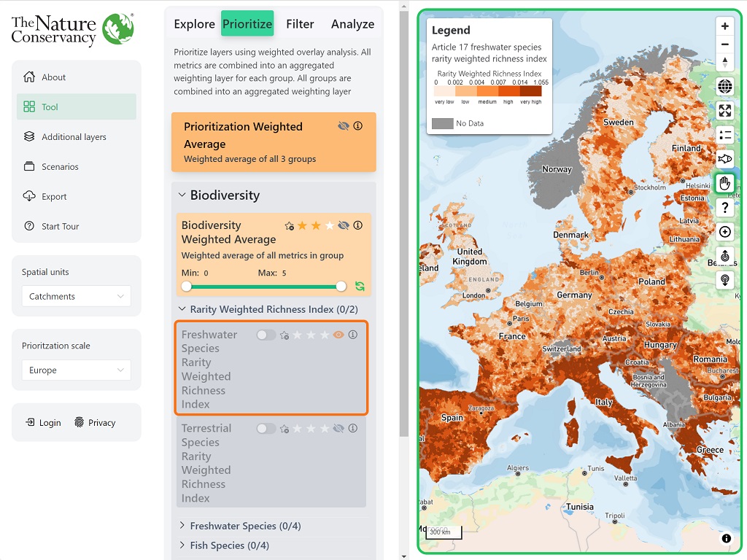Enable the Freshwater Species Rarity index switch
747x560 pixels.
pos(266,335)
